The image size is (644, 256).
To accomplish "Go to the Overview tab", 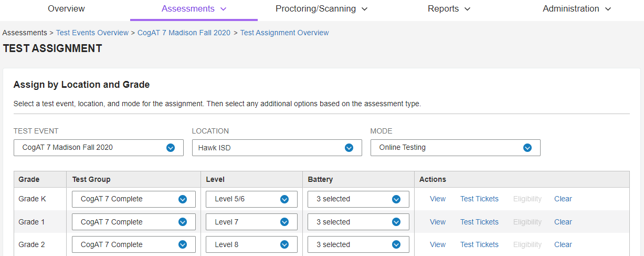I will pos(66,9).
